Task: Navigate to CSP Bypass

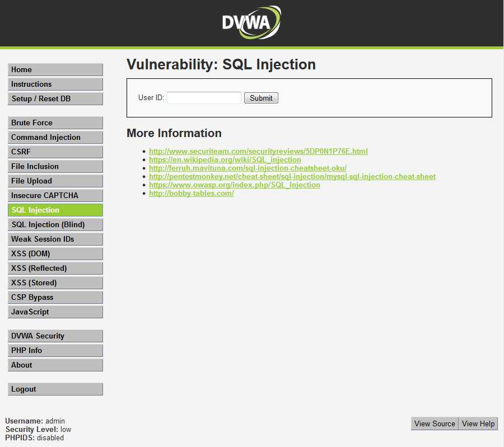Action: pos(55,298)
